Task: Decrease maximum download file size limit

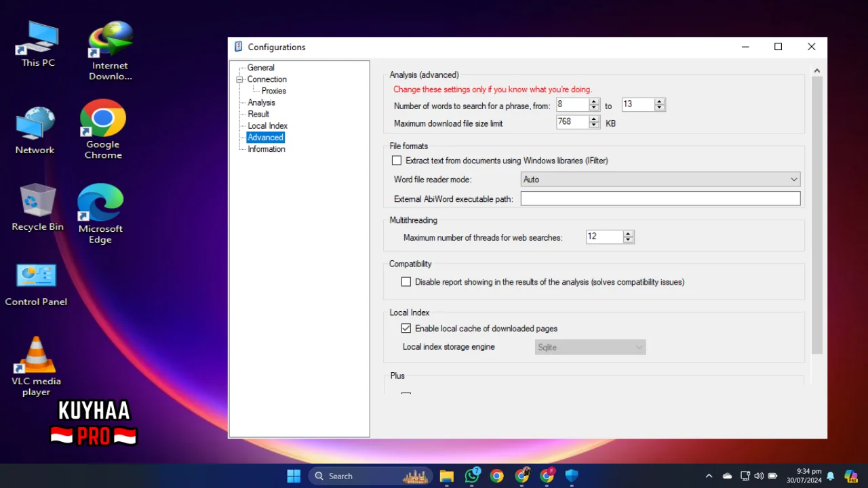Action: 595,125
